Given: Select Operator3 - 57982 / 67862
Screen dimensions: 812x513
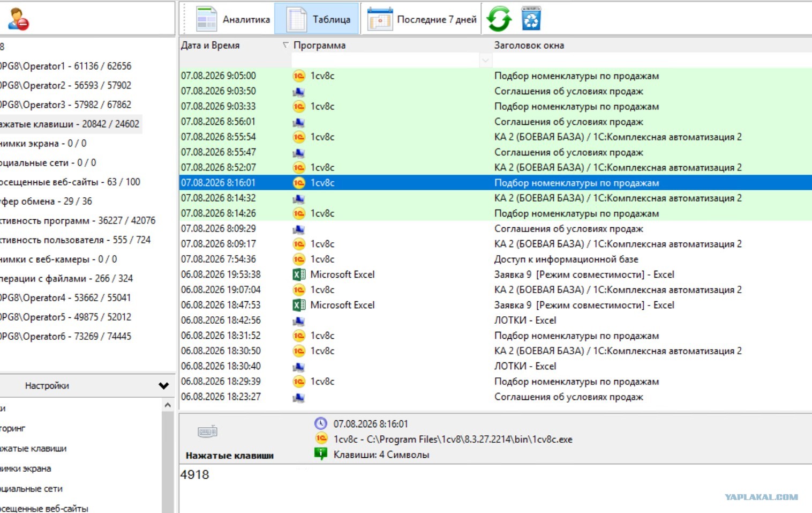Looking at the screenshot, I should pos(65,105).
